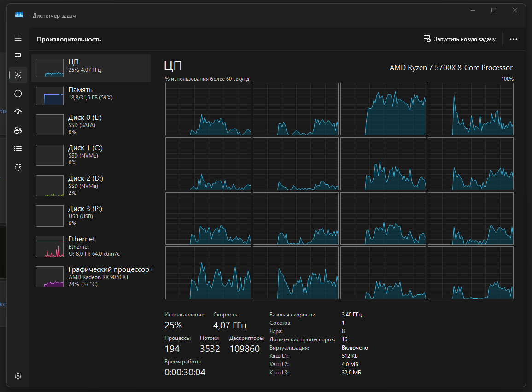The height and width of the screenshot is (392, 532).
Task: Select Диск 3 (P:) USB item
Action: pyautogui.click(x=91, y=216)
